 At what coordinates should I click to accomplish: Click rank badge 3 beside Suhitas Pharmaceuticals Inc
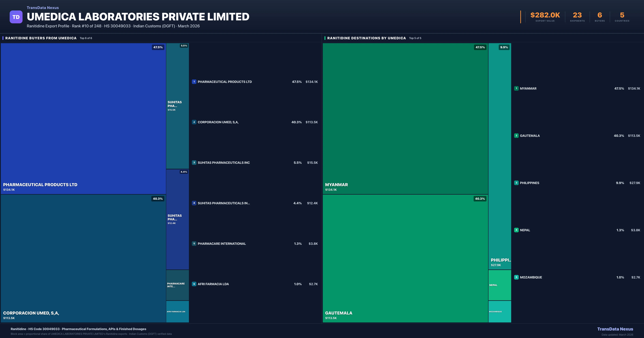[194, 163]
